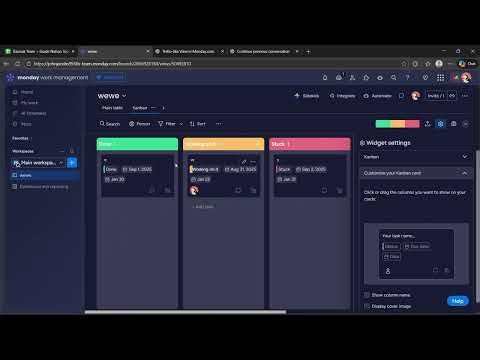Open the apps grid icon
This screenshot has height=360, width=480.
(440, 78)
